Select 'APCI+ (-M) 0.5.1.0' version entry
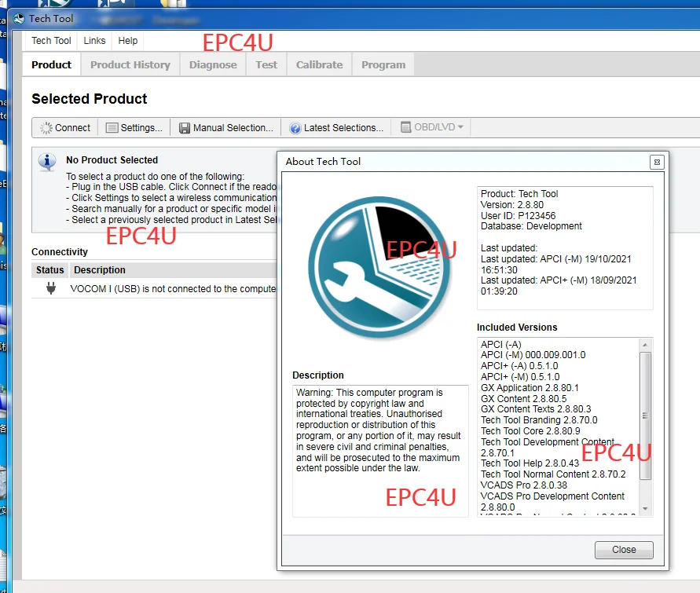700x593 pixels. 520,377
